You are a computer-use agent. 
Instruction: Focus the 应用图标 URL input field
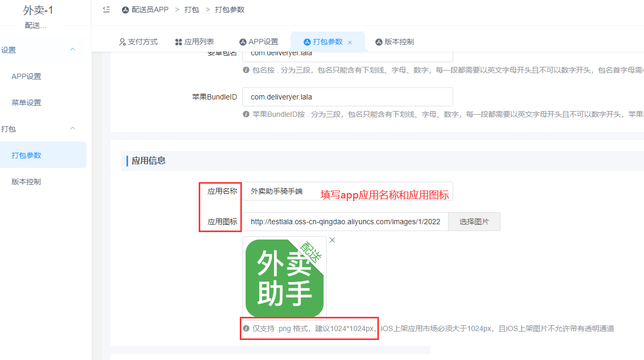(x=345, y=222)
